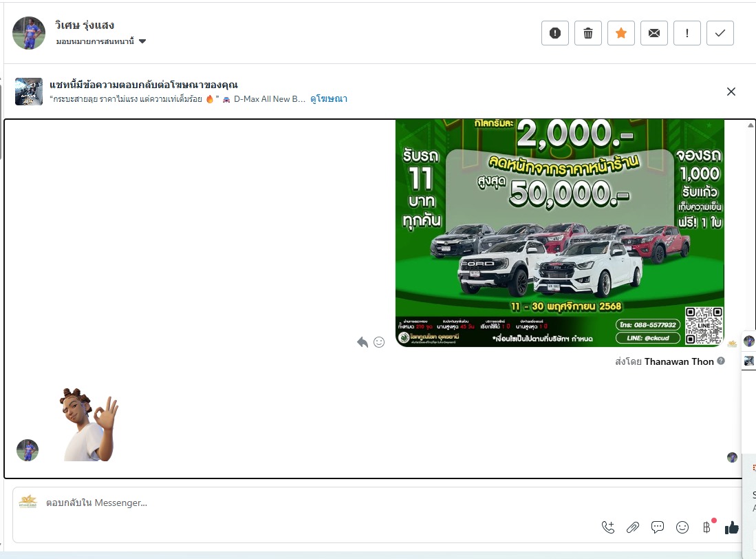Start call with phone plus icon
Viewport: 756px width, 559px height.
click(x=608, y=527)
